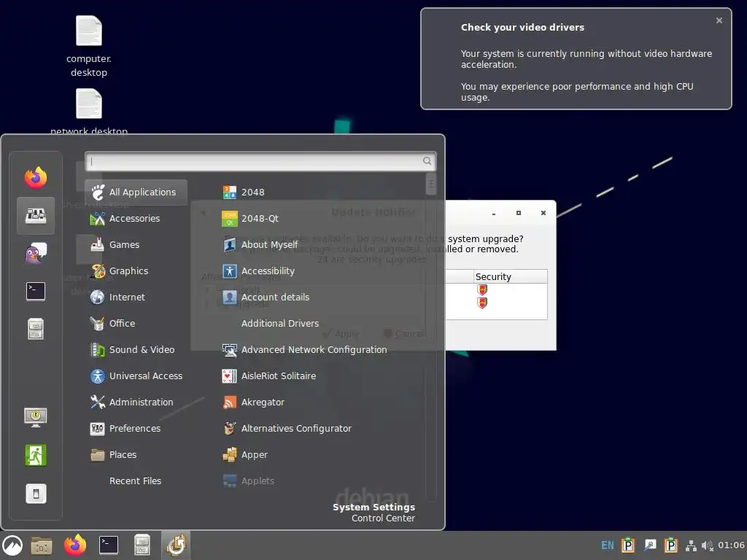Open computer.desktop file on desktop
Viewport: 747px width, 560px height.
click(88, 46)
